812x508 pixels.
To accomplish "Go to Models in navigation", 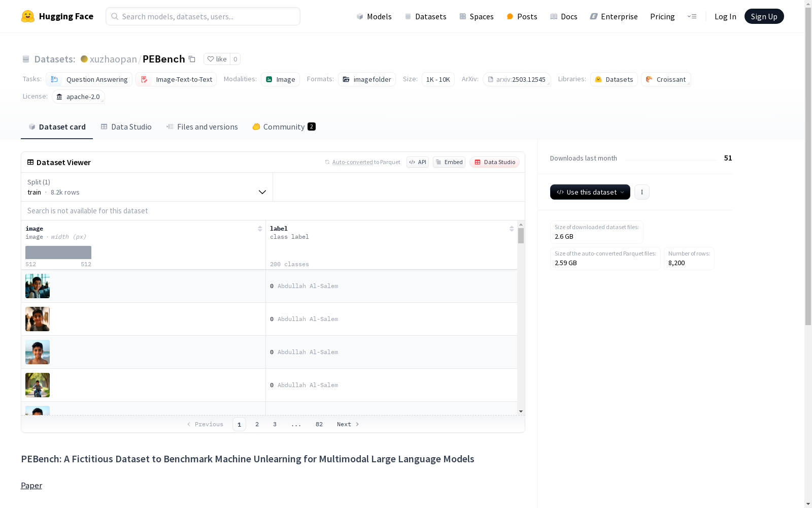I will click(374, 16).
